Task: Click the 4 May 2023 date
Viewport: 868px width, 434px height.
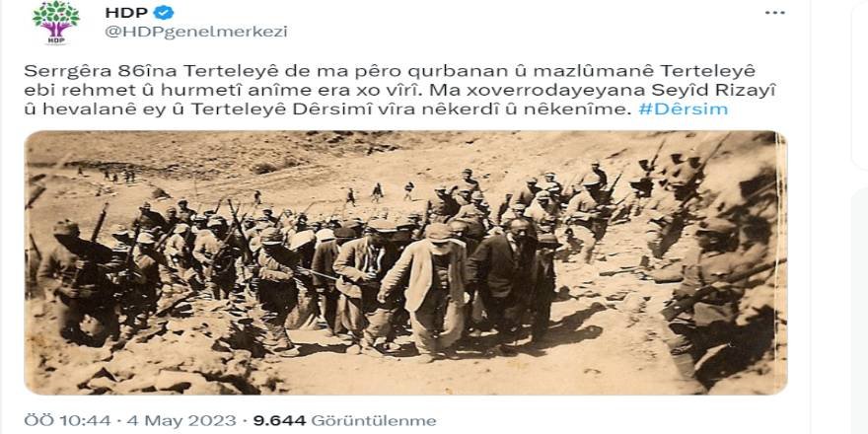Action: click(x=181, y=421)
